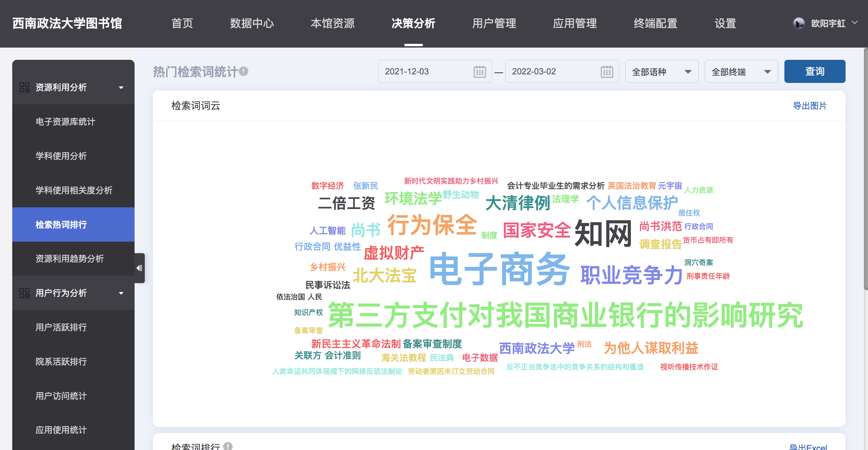Viewport: 868px width, 450px height.
Task: Click the page vertical scrollbar
Action: click(x=865, y=170)
